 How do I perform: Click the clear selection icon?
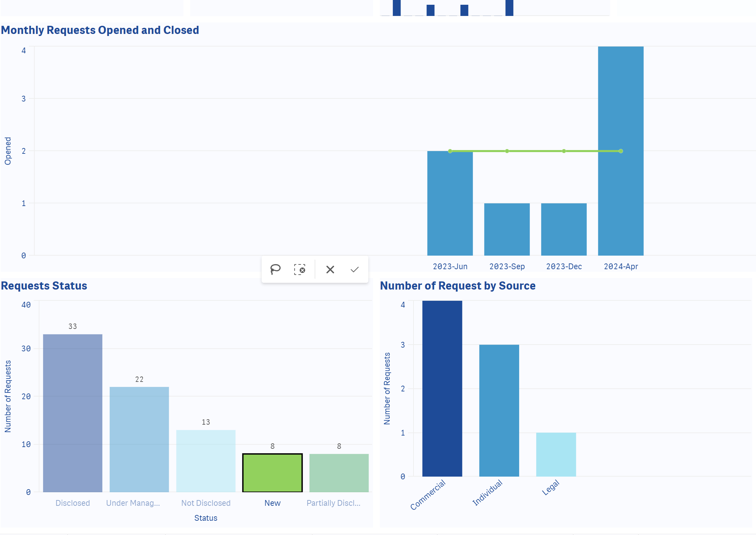pos(299,270)
